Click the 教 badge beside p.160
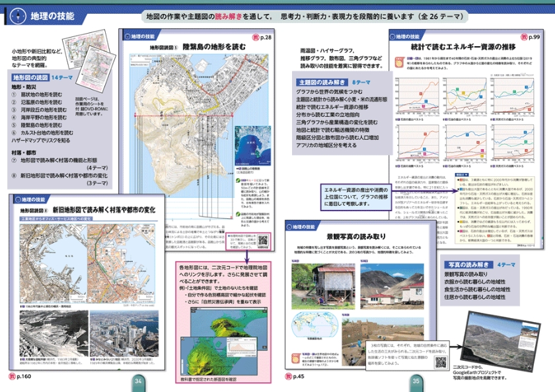555x392 pixels. click(12, 376)
